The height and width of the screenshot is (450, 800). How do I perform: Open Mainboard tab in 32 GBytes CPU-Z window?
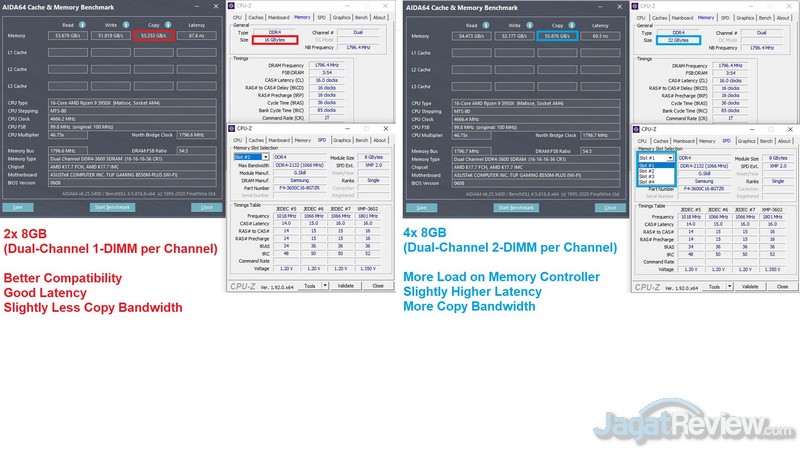pyautogui.click(x=682, y=18)
